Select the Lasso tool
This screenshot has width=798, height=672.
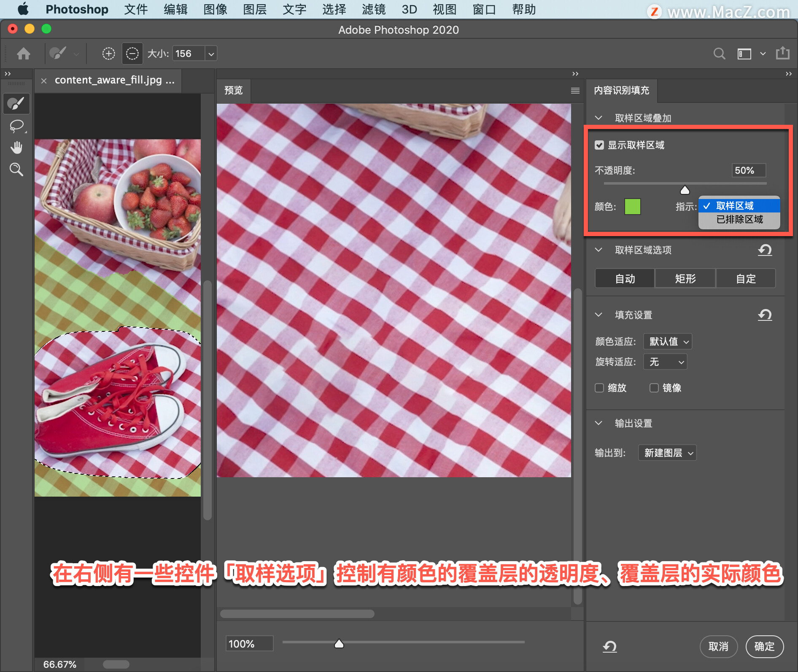(x=16, y=126)
